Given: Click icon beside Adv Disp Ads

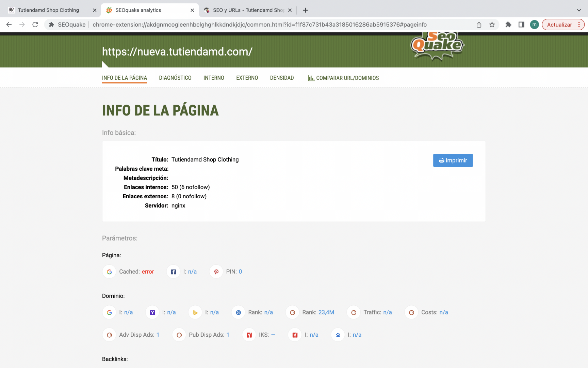Looking at the screenshot, I should [109, 335].
